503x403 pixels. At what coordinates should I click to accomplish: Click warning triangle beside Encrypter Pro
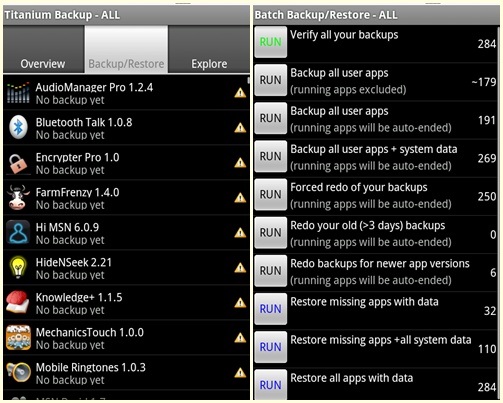(240, 163)
